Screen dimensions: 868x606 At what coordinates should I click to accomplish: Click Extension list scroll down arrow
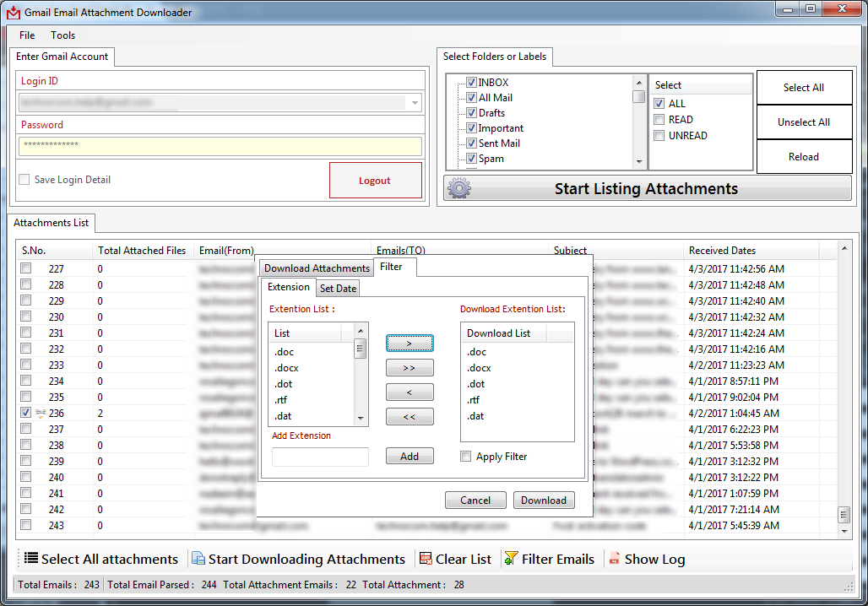click(361, 419)
